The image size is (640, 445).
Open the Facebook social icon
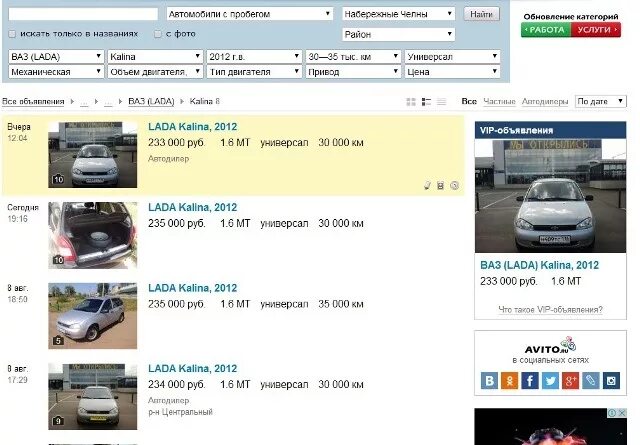tap(530, 381)
